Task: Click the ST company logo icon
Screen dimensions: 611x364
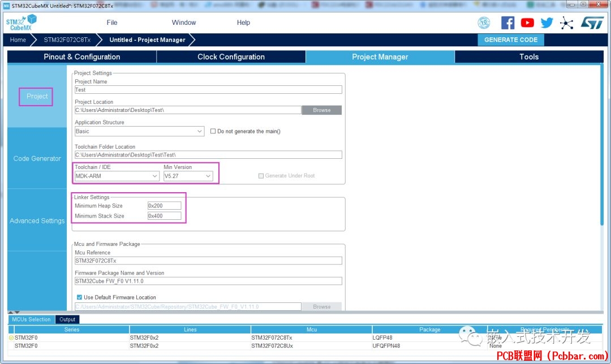Action: coord(592,23)
